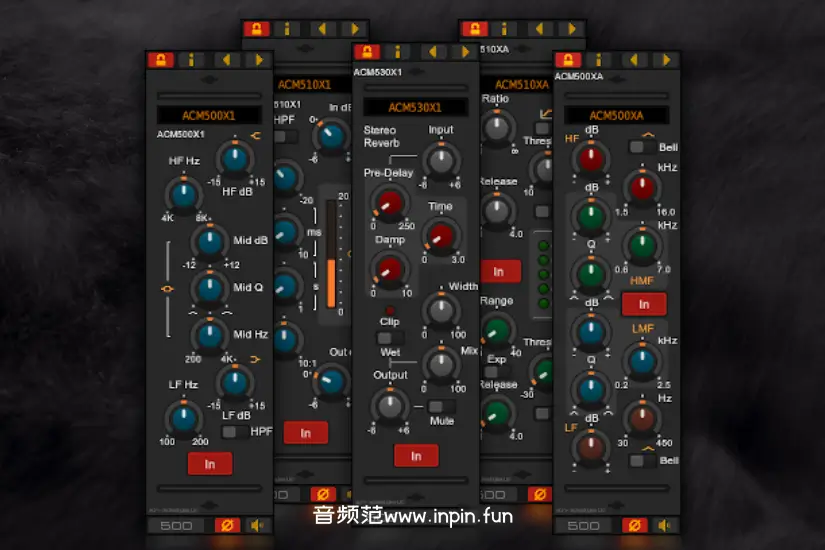Toggle the LF Bell switch on ACM500XA
Image resolution: width=825 pixels, height=550 pixels.
(642, 461)
